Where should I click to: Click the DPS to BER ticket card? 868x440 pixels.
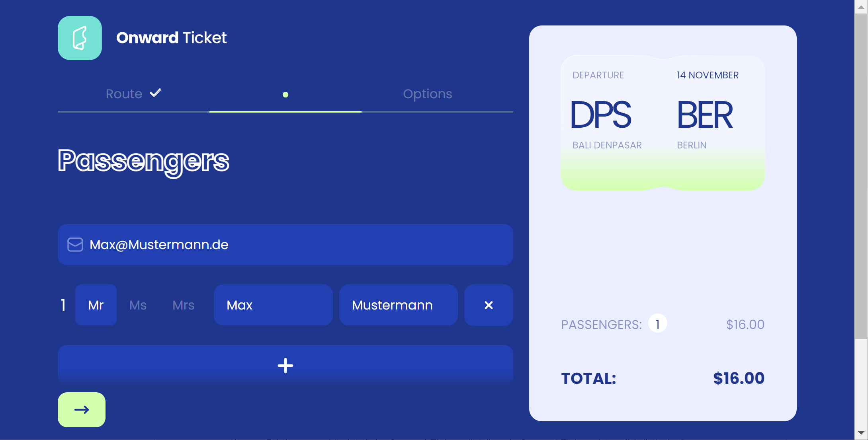click(x=663, y=123)
